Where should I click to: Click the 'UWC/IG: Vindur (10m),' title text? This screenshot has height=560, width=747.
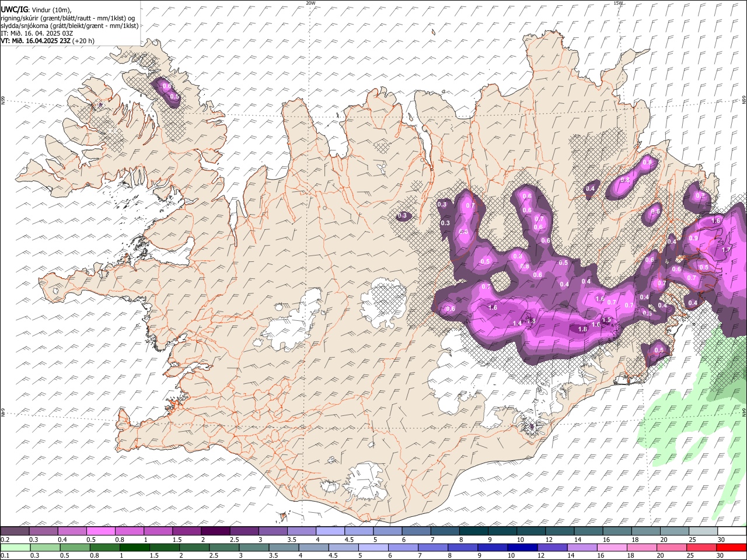pyautogui.click(x=36, y=10)
